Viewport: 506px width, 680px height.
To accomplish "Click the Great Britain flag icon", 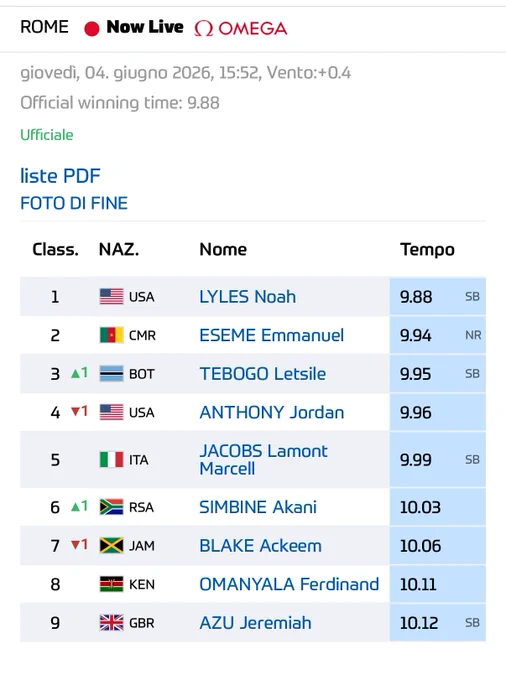I will pyautogui.click(x=111, y=623).
